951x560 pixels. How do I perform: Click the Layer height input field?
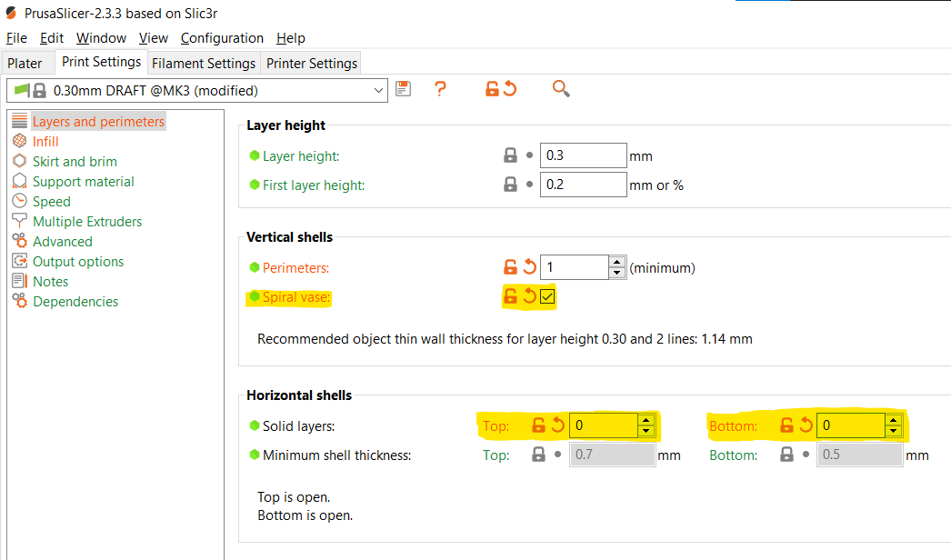point(583,155)
